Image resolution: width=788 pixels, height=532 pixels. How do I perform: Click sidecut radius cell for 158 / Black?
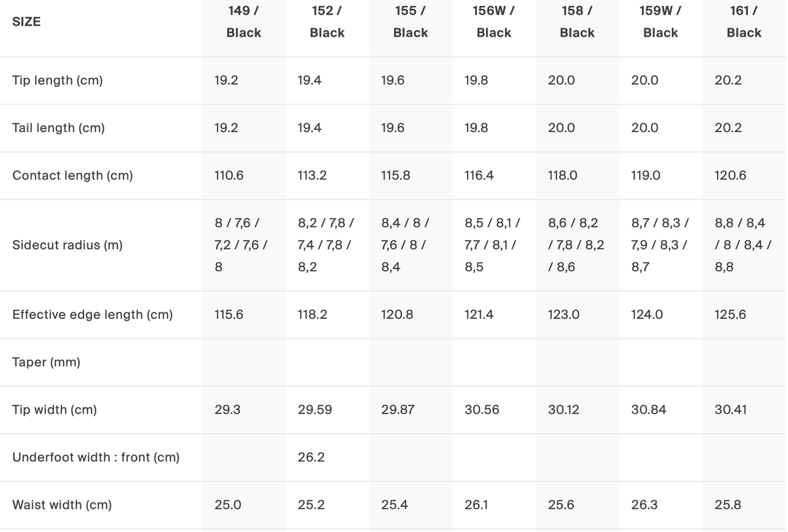[576, 245]
